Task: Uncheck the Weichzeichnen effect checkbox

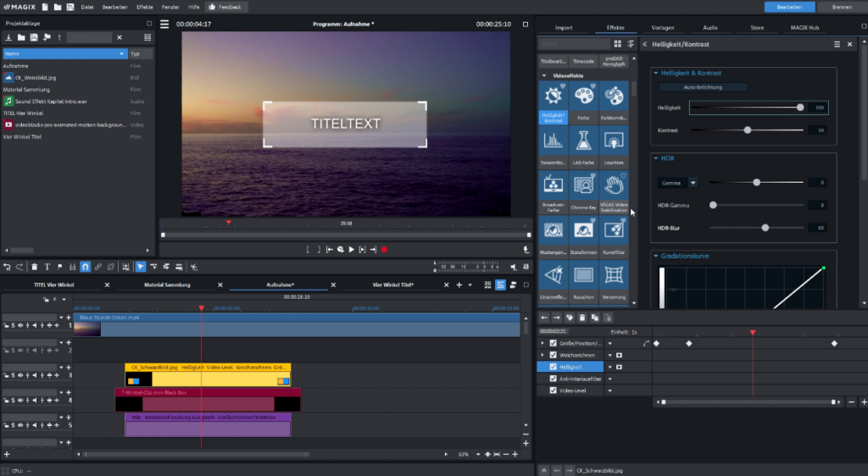Action: [553, 355]
